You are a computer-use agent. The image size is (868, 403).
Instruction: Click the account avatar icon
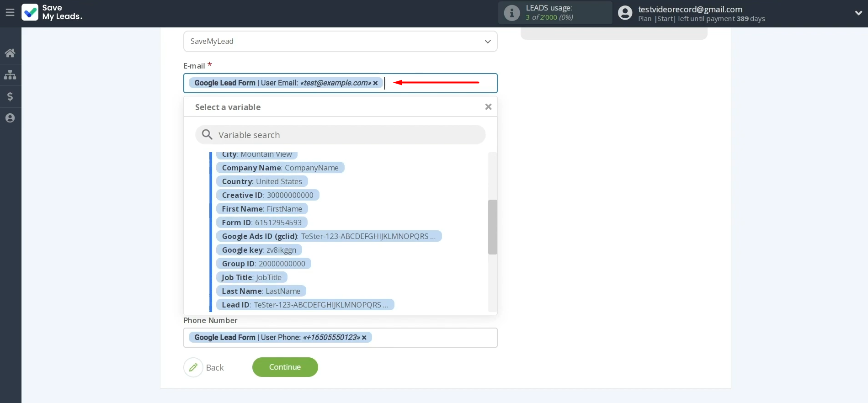[625, 13]
